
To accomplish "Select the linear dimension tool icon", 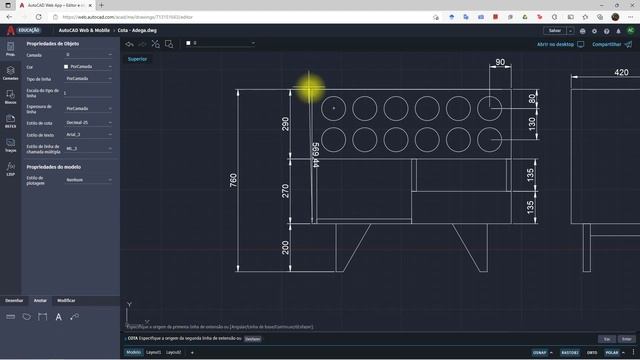I will pos(11,317).
